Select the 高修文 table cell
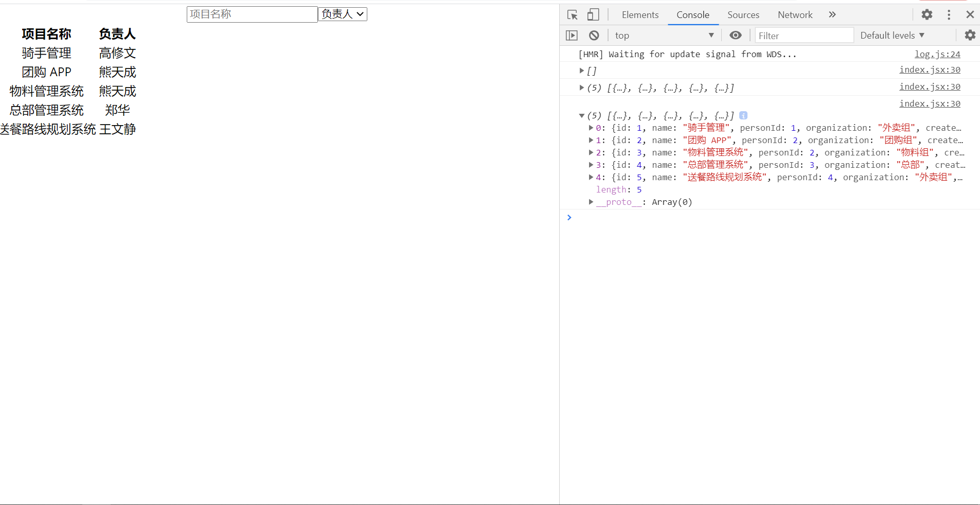Image resolution: width=980 pixels, height=505 pixels. coord(117,53)
